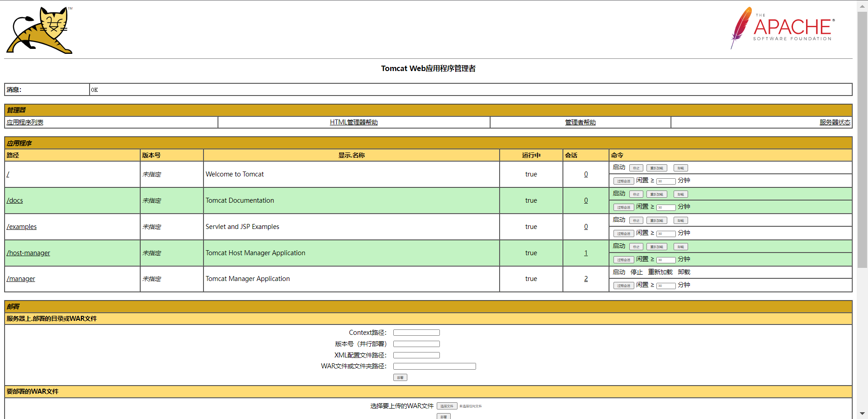Click the WAR文件或文件夹路径 input field

click(x=434, y=366)
